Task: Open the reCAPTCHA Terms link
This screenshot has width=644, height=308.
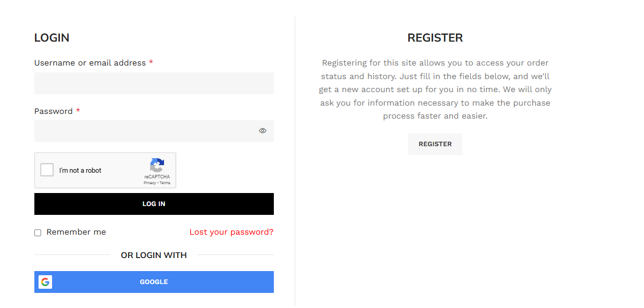Action: [x=165, y=183]
